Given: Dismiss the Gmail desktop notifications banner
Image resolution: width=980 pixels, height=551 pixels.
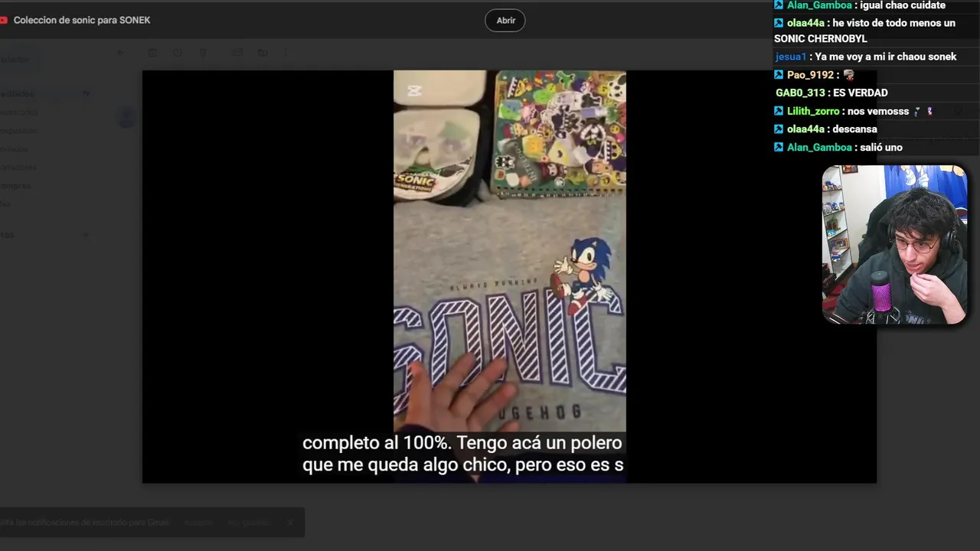Looking at the screenshot, I should pos(290,523).
